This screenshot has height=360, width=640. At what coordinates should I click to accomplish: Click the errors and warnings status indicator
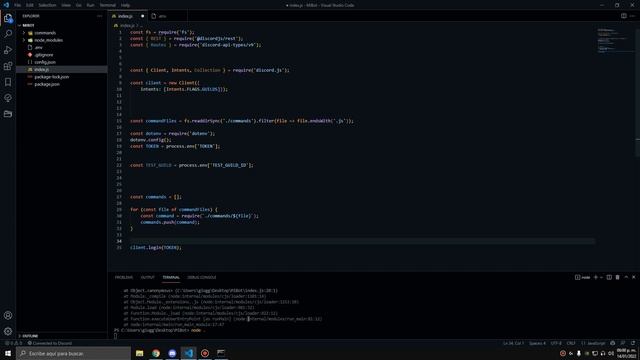point(13,343)
